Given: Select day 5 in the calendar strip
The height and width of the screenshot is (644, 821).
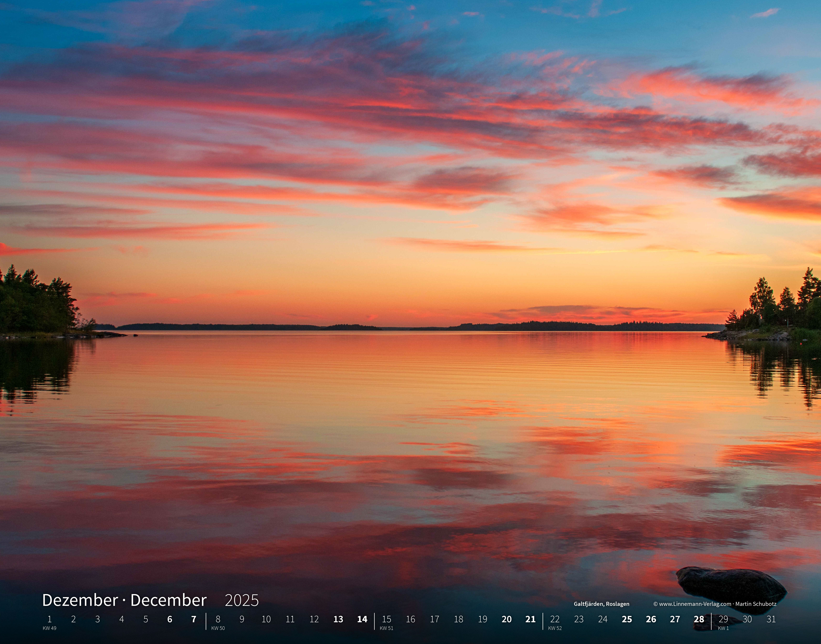Looking at the screenshot, I should [x=146, y=619].
